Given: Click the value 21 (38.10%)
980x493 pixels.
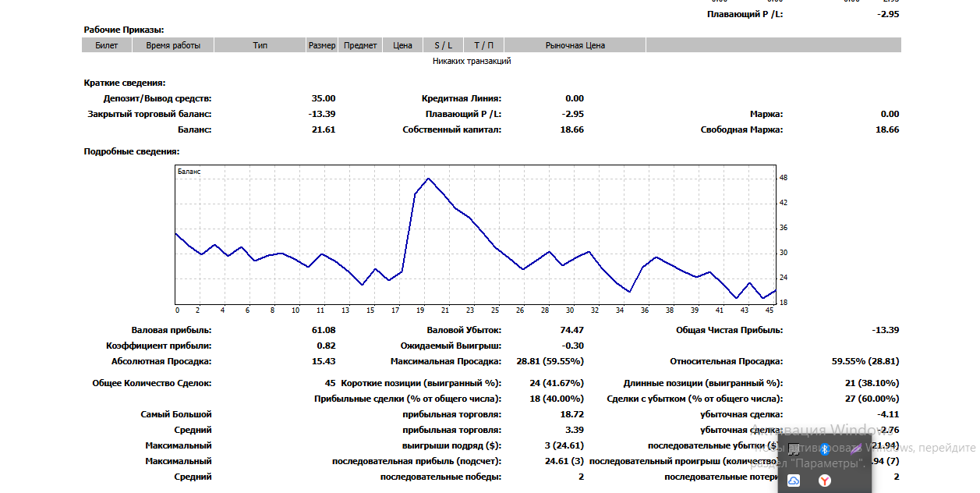Looking at the screenshot, I should click(x=872, y=383).
